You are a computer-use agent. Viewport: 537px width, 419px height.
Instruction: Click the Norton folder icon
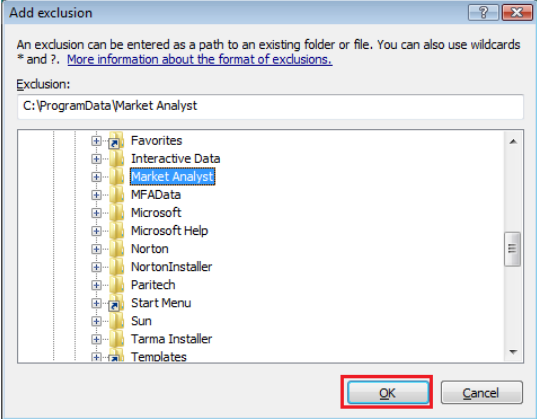tap(117, 249)
